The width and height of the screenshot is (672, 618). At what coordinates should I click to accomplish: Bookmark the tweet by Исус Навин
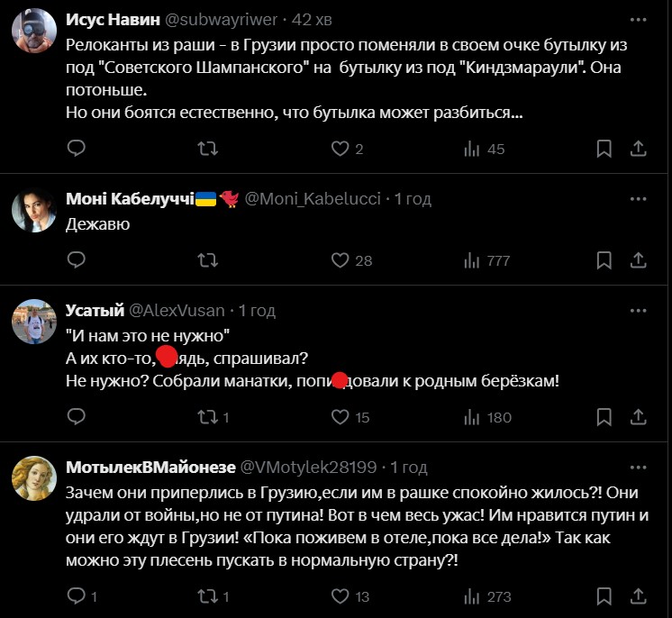pos(604,149)
